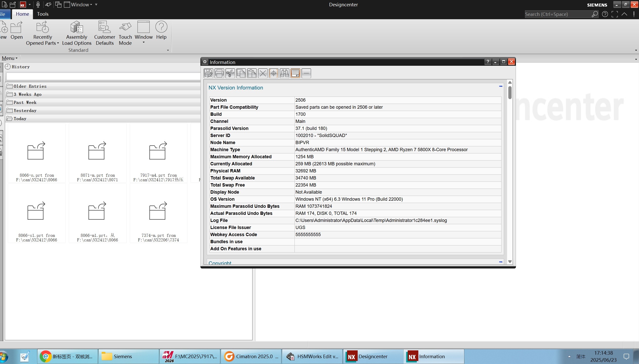Toggle full screen mode icon
639x364 pixels.
click(x=615, y=14)
